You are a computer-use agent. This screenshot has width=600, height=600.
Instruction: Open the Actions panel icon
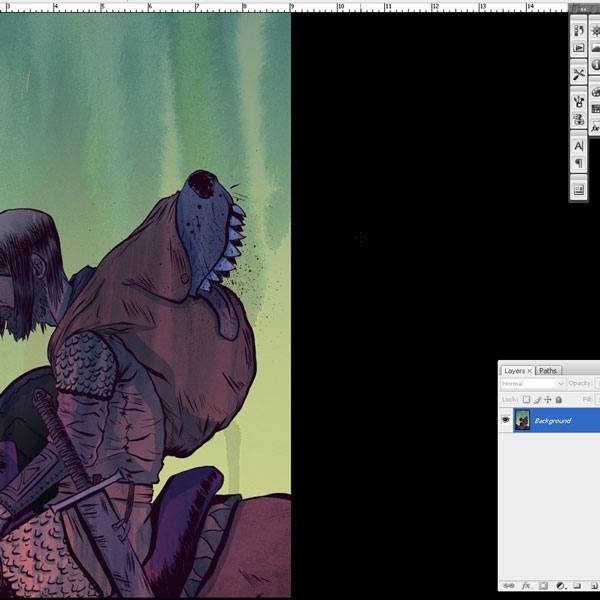pyautogui.click(x=579, y=47)
